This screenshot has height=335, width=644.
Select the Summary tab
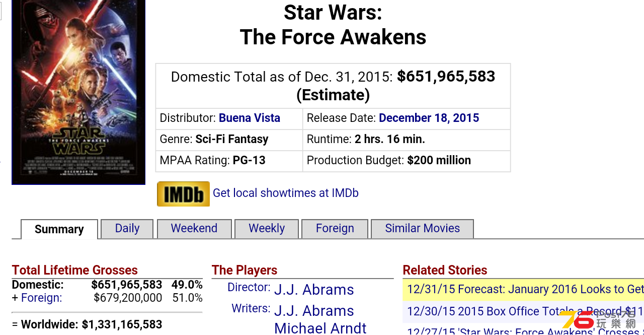coord(59,229)
